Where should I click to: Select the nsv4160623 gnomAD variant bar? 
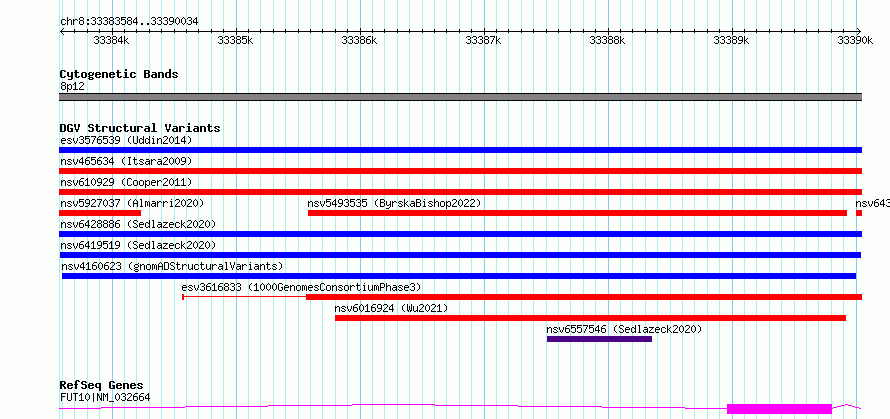[459, 276]
